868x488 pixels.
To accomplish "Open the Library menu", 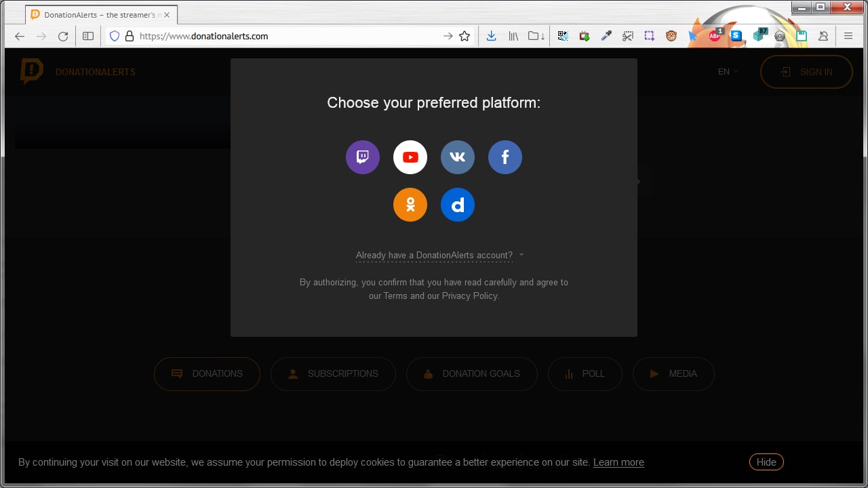I will [x=513, y=37].
